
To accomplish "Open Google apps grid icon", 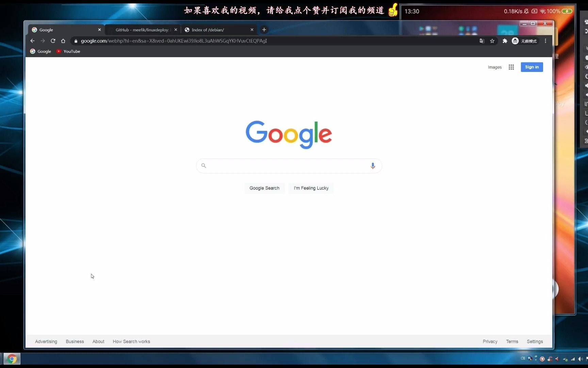I will tap(511, 67).
